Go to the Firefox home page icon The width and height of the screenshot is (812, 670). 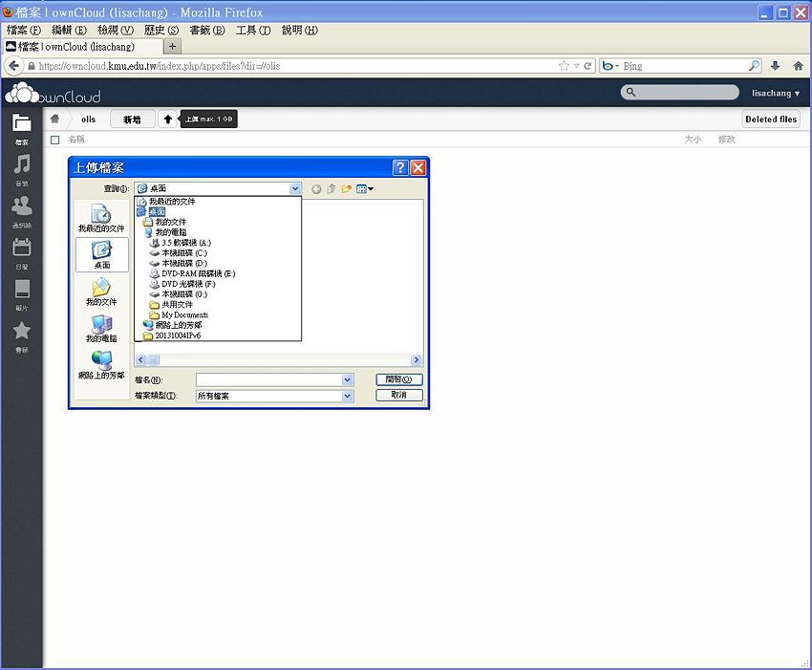(798, 66)
